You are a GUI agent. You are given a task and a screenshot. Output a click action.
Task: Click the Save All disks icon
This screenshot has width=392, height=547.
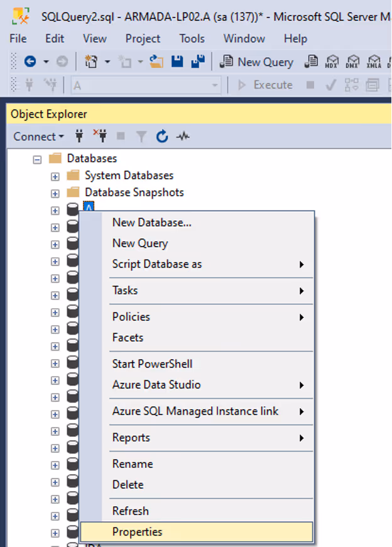click(x=198, y=62)
